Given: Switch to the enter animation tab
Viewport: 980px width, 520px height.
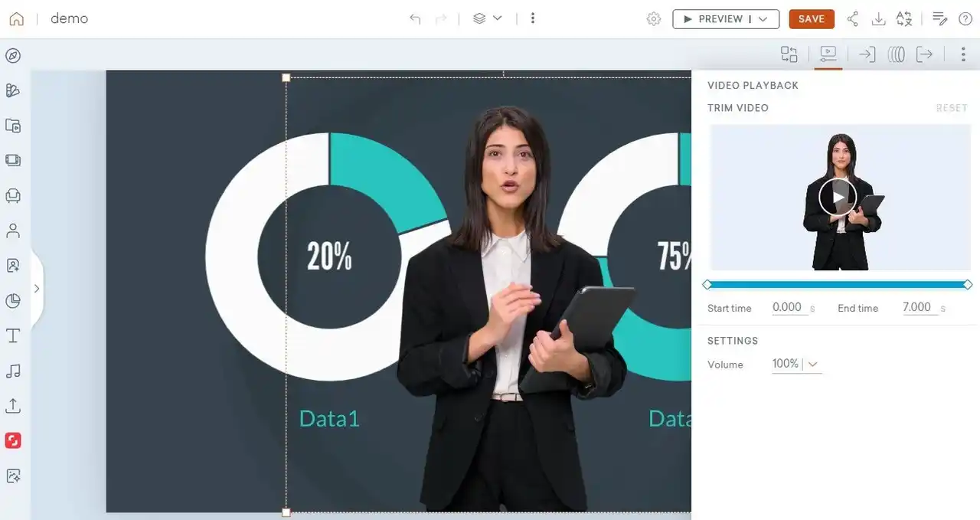Looking at the screenshot, I should pos(867,54).
